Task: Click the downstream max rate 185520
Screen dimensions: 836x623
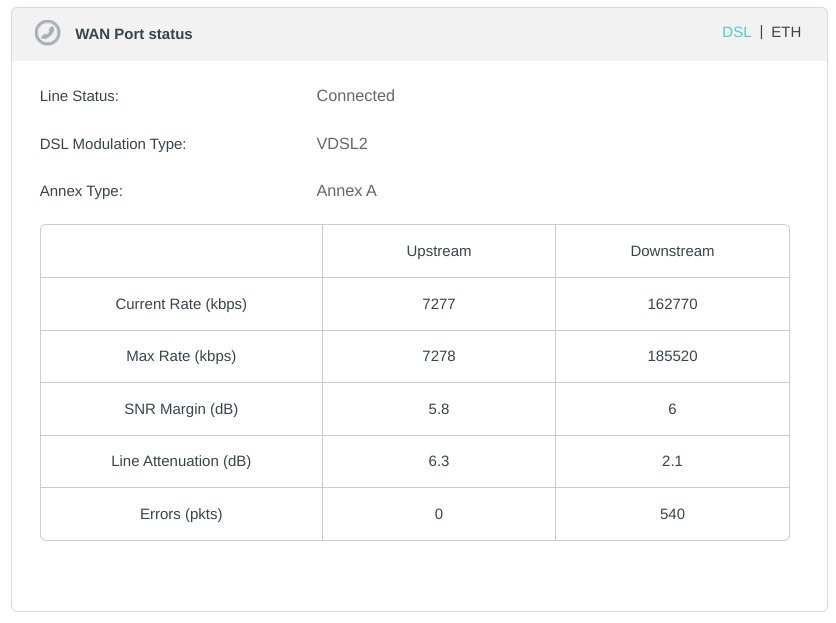Action: click(672, 356)
